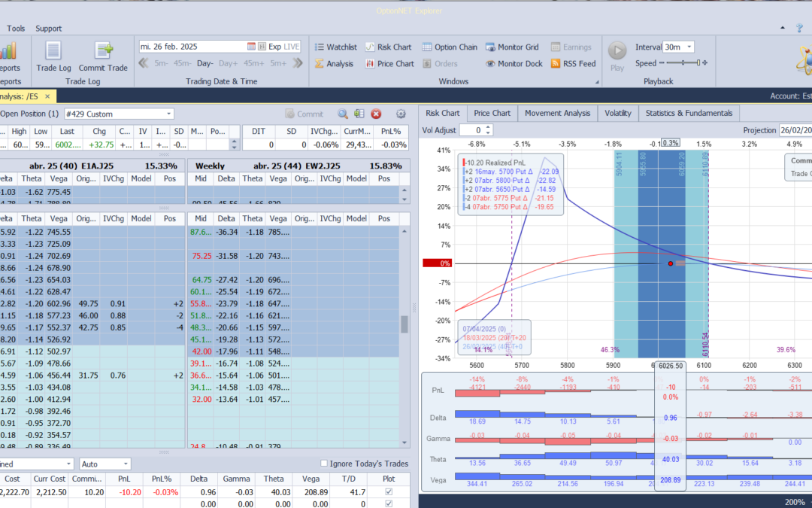The width and height of the screenshot is (812, 508).
Task: Step back with the double left arrows
Action: click(144, 63)
